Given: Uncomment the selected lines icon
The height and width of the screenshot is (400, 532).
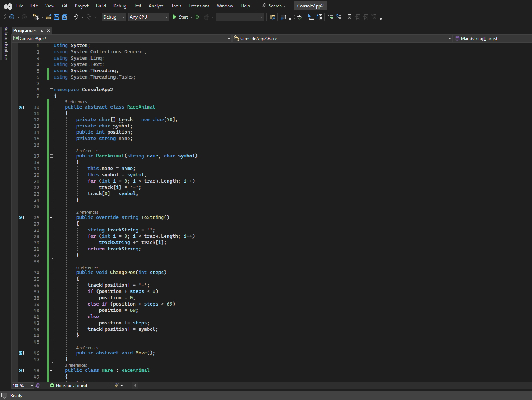Looking at the screenshot, I should click(x=338, y=17).
